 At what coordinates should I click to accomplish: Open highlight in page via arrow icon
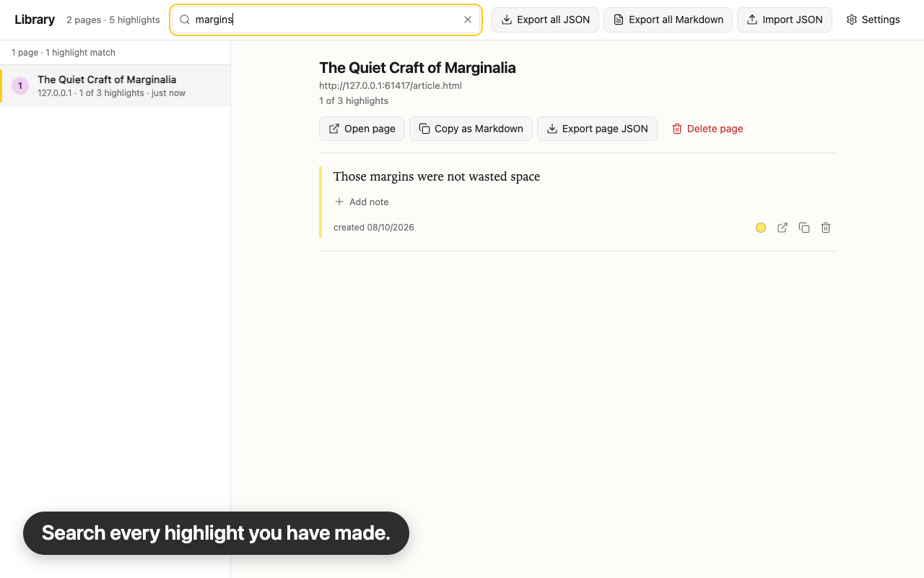point(783,228)
